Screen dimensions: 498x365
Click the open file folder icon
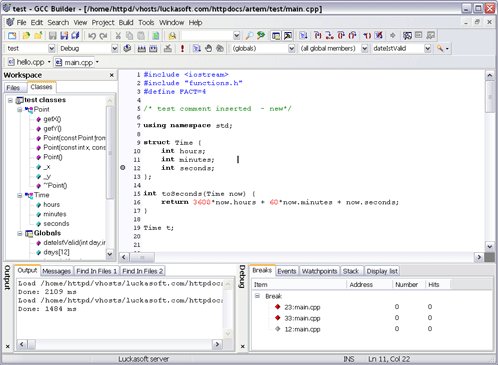coord(26,35)
